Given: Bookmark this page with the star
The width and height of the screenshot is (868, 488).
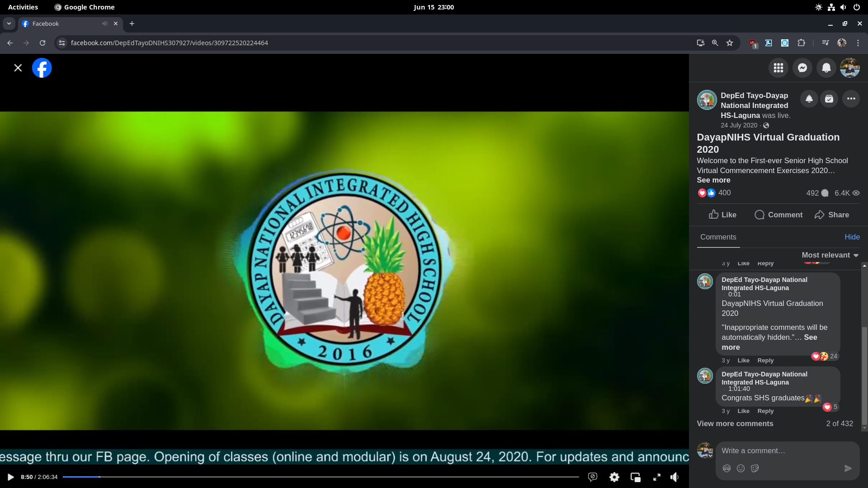Looking at the screenshot, I should [x=730, y=43].
